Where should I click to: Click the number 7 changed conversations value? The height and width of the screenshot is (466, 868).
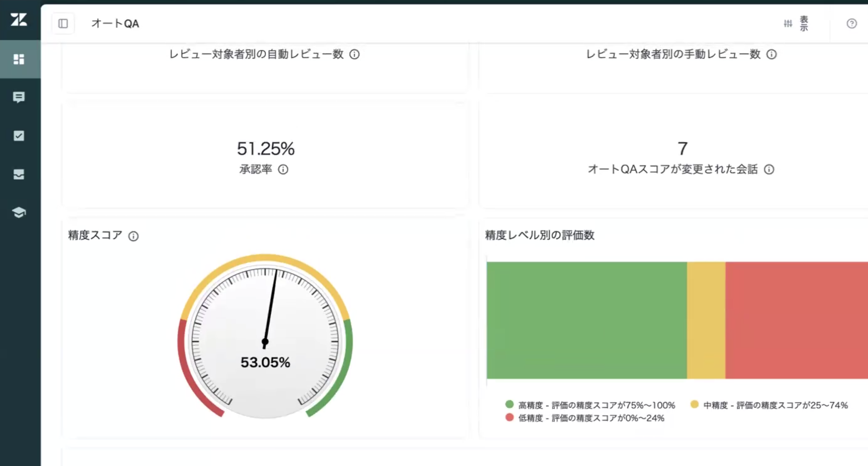click(x=682, y=149)
